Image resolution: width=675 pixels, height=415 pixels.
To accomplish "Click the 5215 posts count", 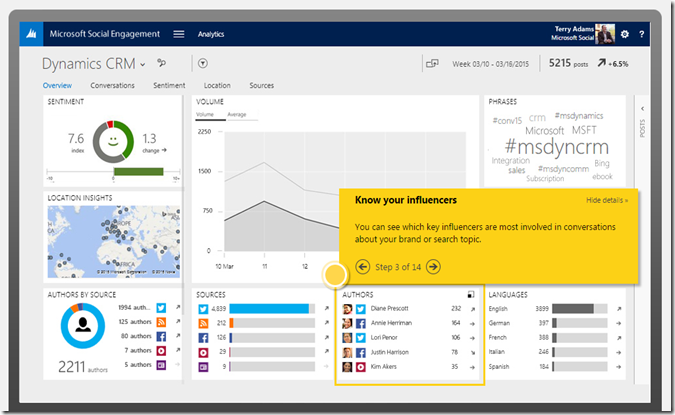I will coord(568,63).
